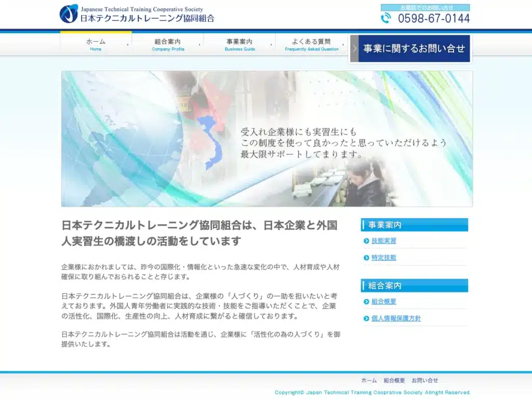532x399 pixels.
Task: Click the banner slogan 受入れ企業様にも実習生にも
Action: (343, 143)
